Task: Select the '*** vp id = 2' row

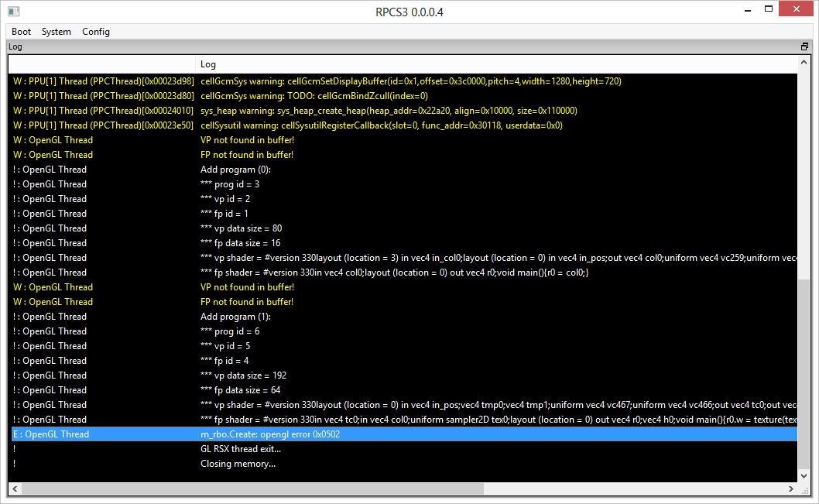Action: [404, 198]
